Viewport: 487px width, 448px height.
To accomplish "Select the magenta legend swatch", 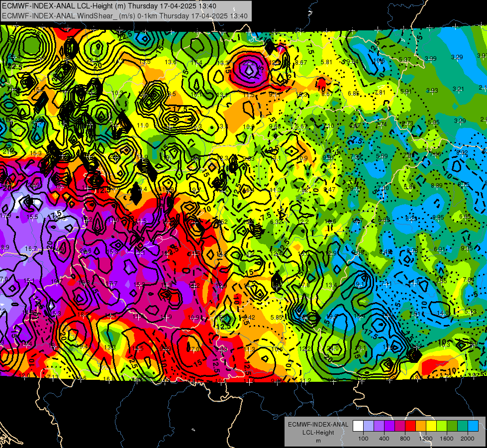I will [x=400, y=426].
